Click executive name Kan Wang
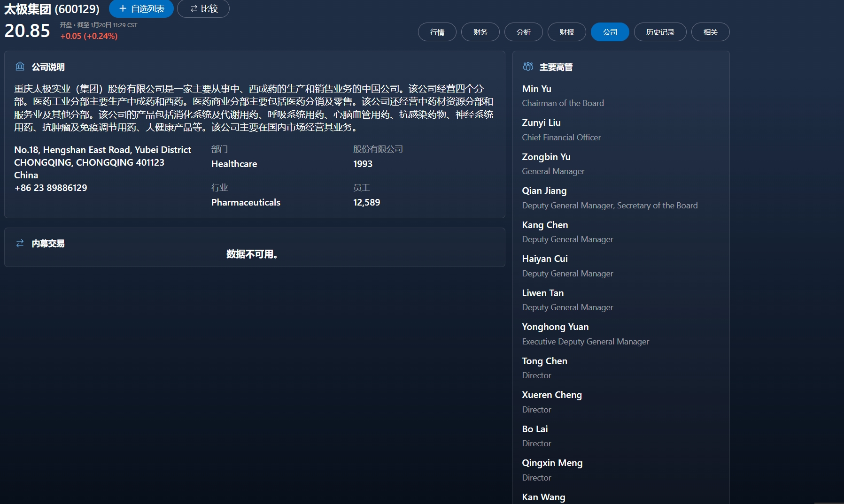The image size is (844, 504). tap(544, 497)
